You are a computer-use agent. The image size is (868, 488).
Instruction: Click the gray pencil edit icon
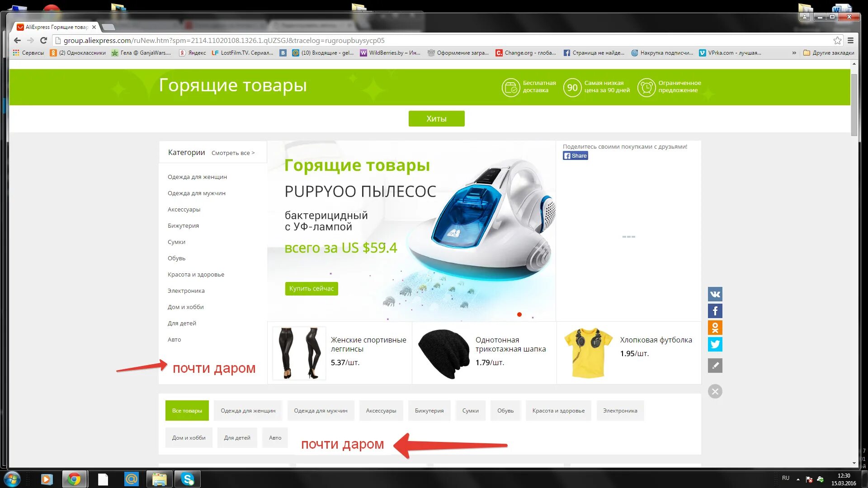715,366
